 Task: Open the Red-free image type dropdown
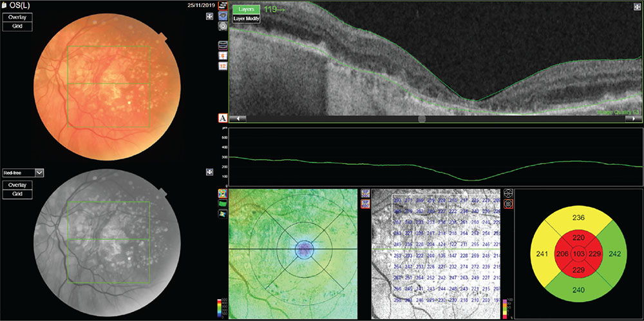39,173
